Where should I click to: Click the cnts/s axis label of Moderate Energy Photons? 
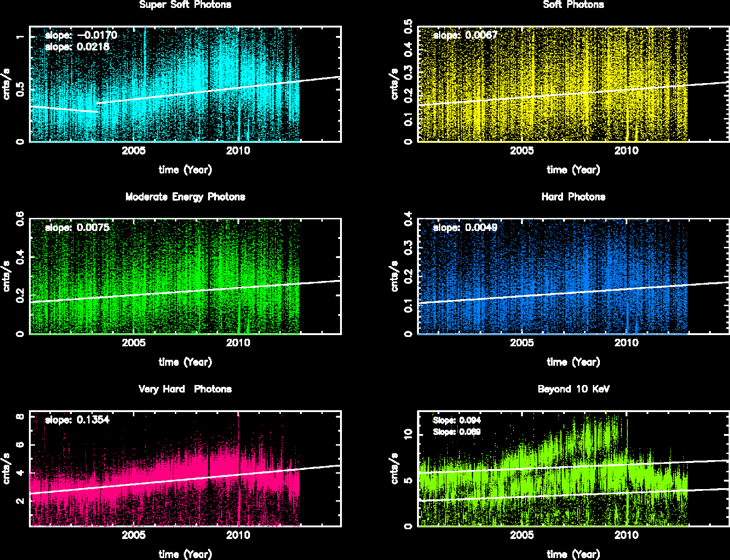(x=7, y=276)
